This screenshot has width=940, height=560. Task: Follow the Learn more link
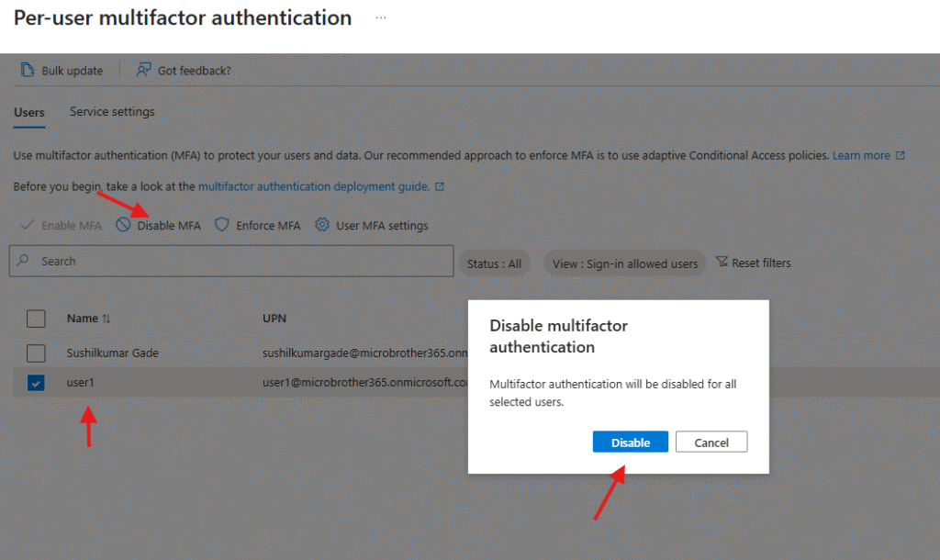861,155
